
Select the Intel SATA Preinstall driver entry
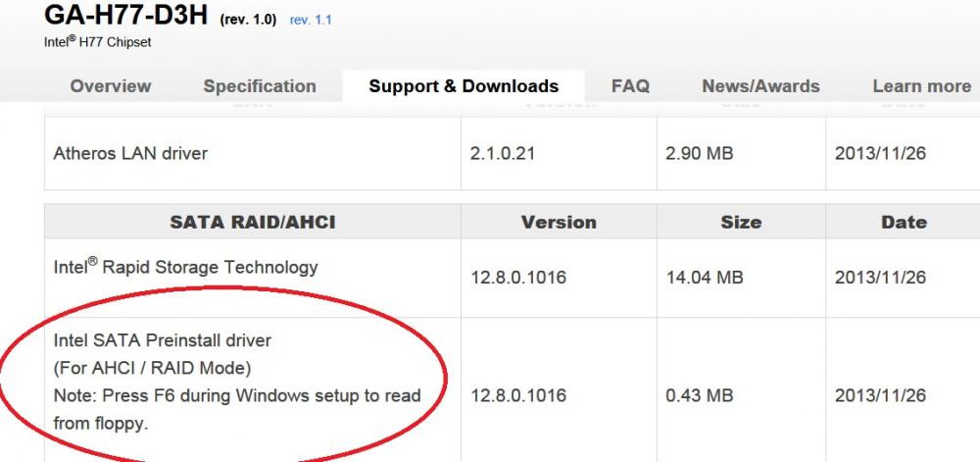tap(163, 340)
